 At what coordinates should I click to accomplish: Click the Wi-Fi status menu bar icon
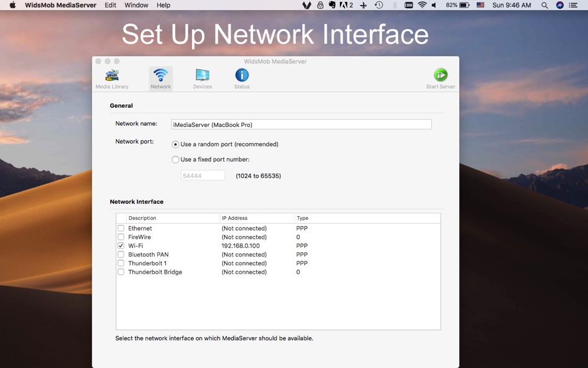422,5
